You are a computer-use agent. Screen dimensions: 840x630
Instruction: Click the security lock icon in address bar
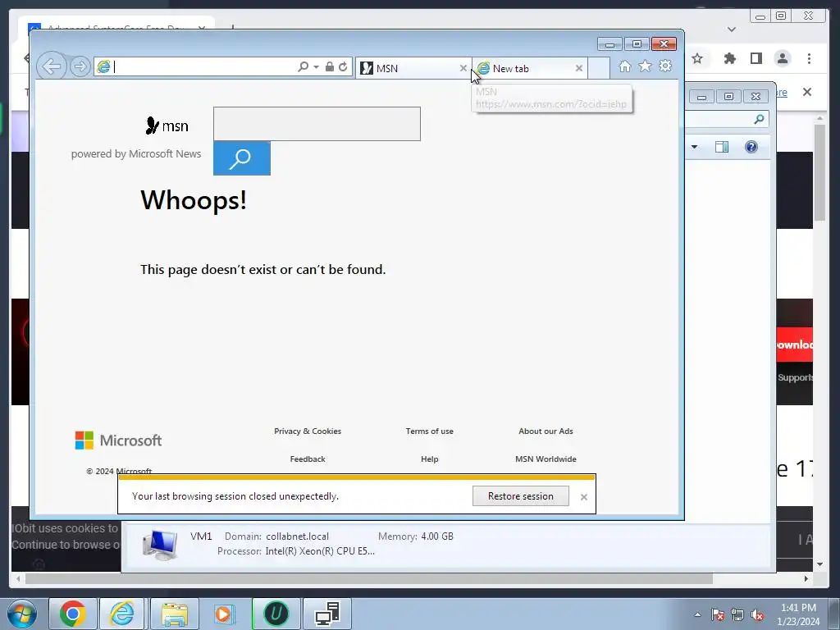[x=330, y=66]
